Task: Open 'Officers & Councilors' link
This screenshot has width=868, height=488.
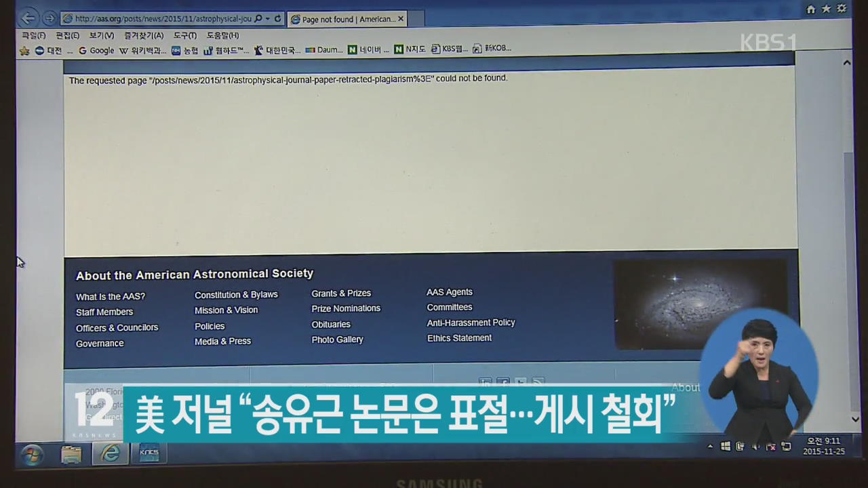Action: [117, 328]
